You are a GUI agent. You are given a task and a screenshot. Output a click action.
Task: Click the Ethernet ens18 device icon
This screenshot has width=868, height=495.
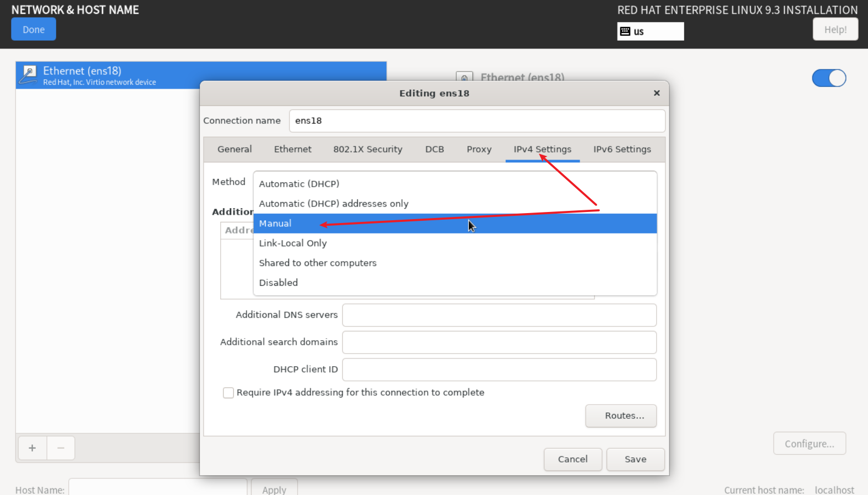point(29,74)
